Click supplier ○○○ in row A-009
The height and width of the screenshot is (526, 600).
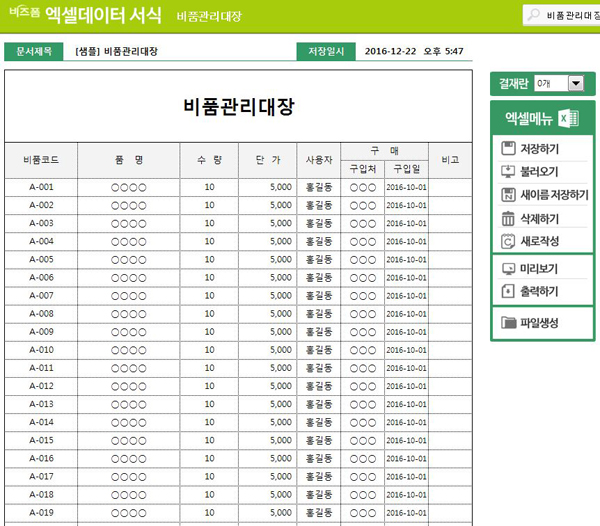coord(362,332)
